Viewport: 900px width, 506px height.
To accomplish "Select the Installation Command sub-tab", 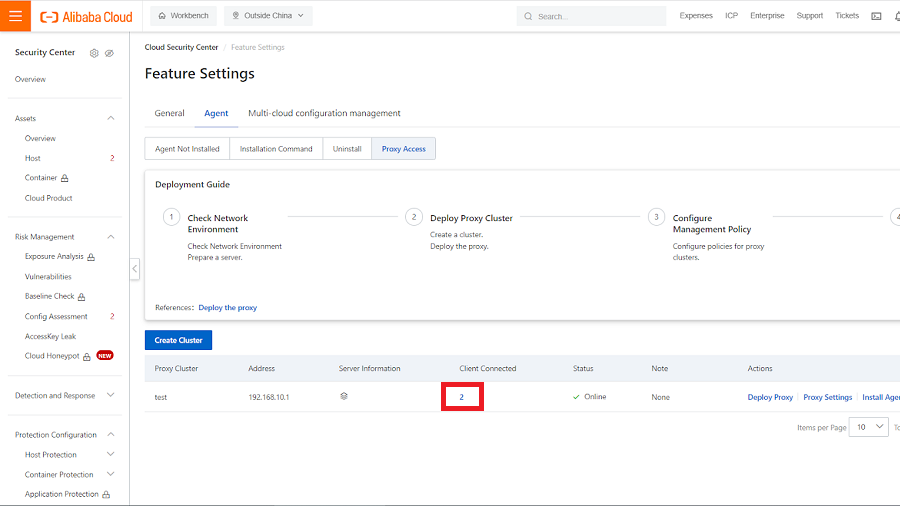I will coord(276,149).
